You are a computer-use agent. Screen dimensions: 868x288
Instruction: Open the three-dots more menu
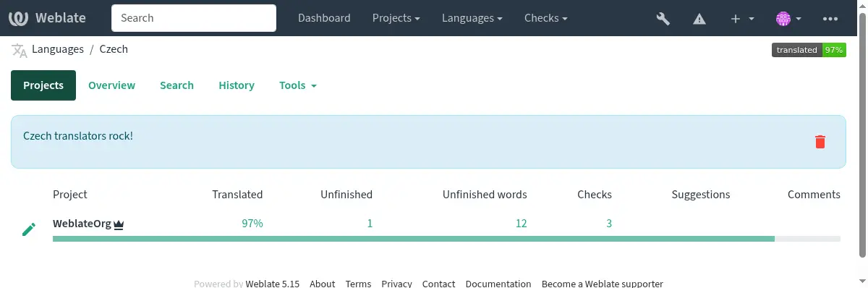830,19
